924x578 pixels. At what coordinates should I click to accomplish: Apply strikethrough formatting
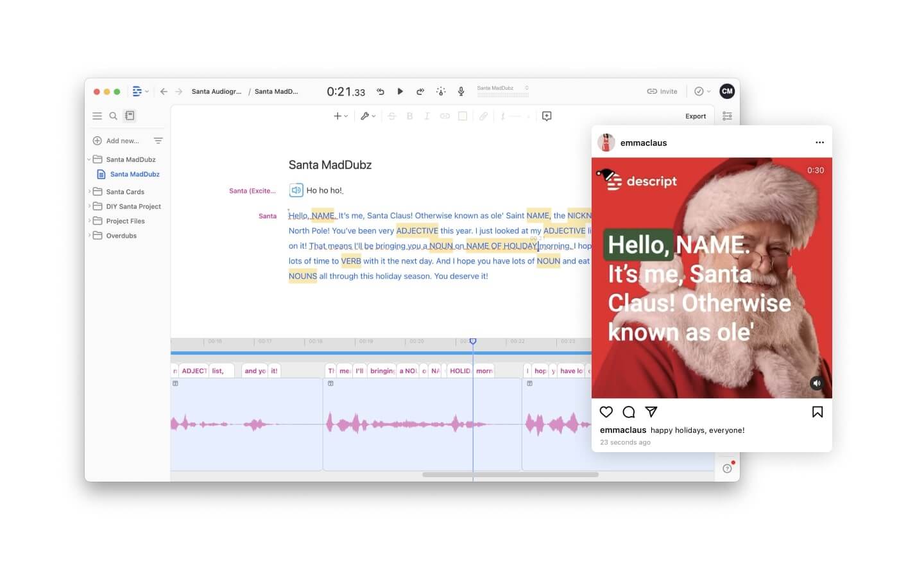click(391, 116)
